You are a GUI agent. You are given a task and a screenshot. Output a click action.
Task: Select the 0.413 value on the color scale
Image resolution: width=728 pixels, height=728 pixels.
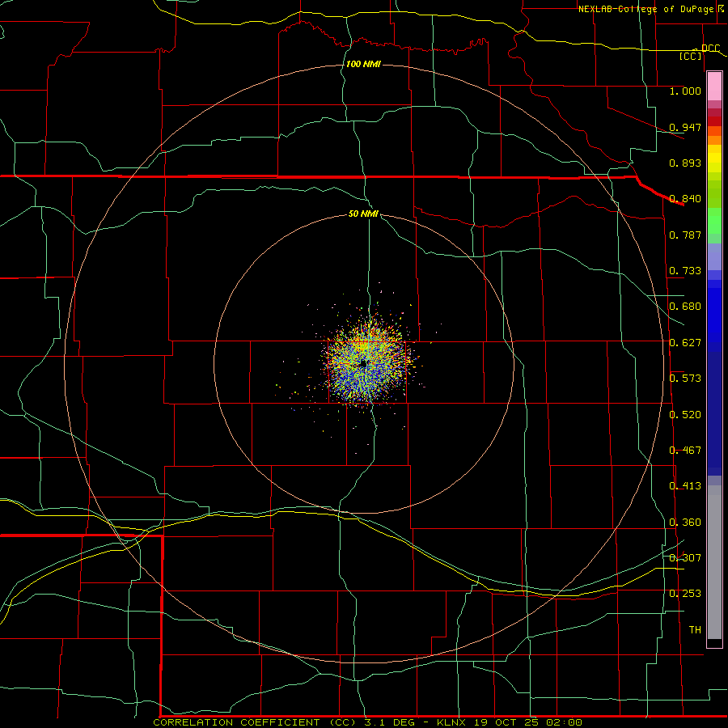pyautogui.click(x=685, y=486)
